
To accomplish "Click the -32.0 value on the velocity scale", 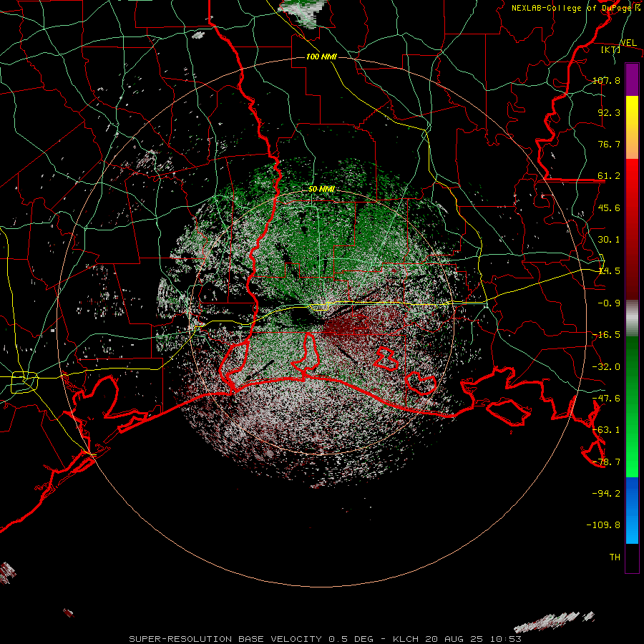I will click(x=606, y=367).
